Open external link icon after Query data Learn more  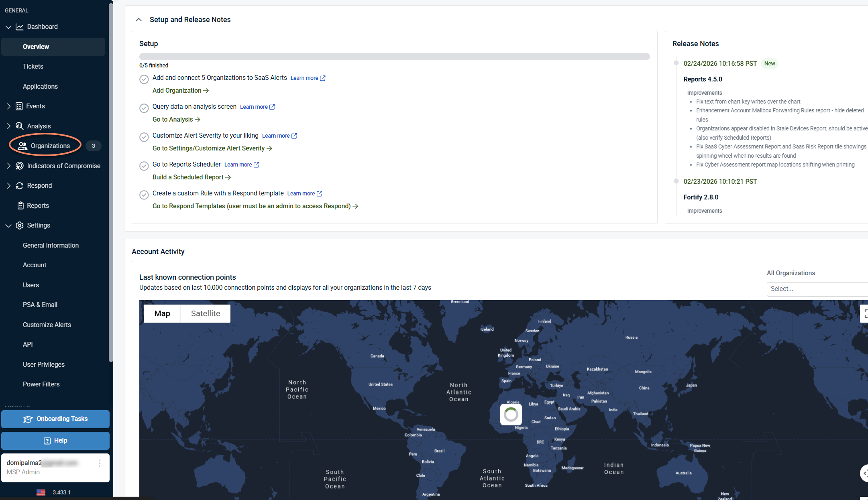tap(272, 107)
